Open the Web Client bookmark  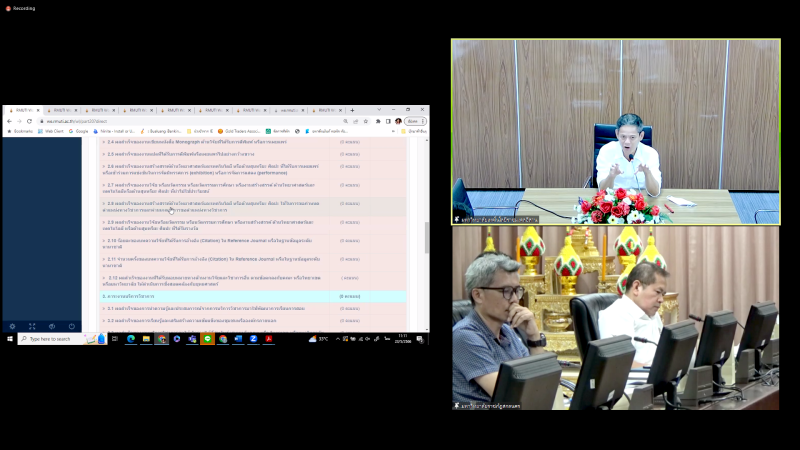pos(51,131)
